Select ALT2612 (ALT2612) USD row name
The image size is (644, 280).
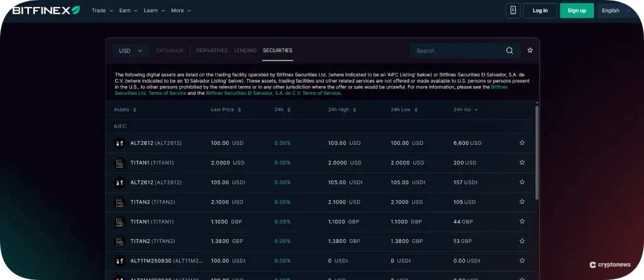coord(156,143)
